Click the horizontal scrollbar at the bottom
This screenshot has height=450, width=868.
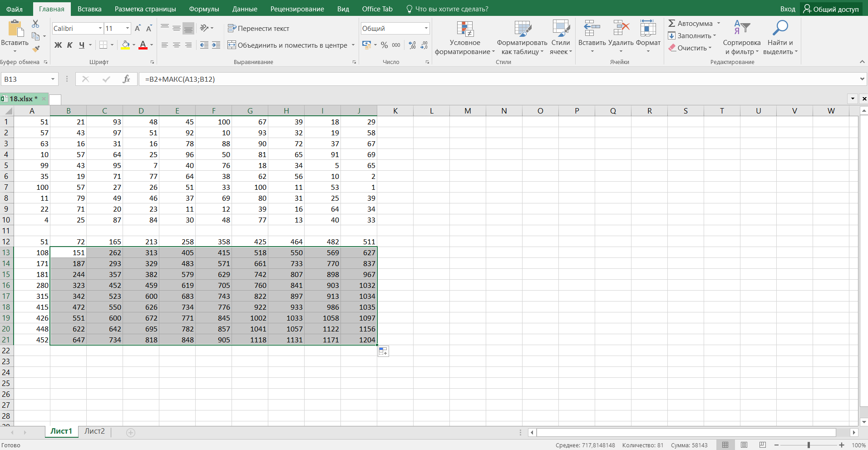[x=686, y=432]
